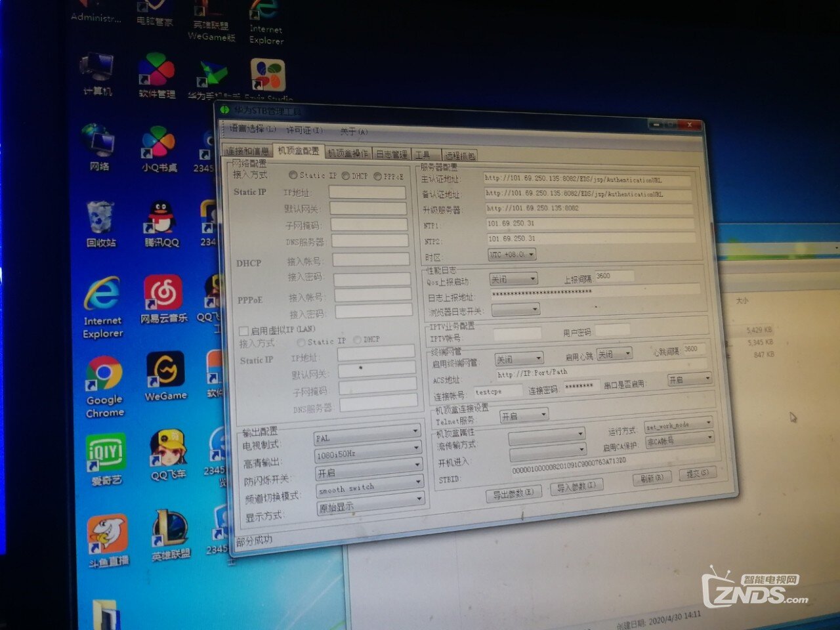Click the 导出参数(E) button
840x630 pixels.
513,493
